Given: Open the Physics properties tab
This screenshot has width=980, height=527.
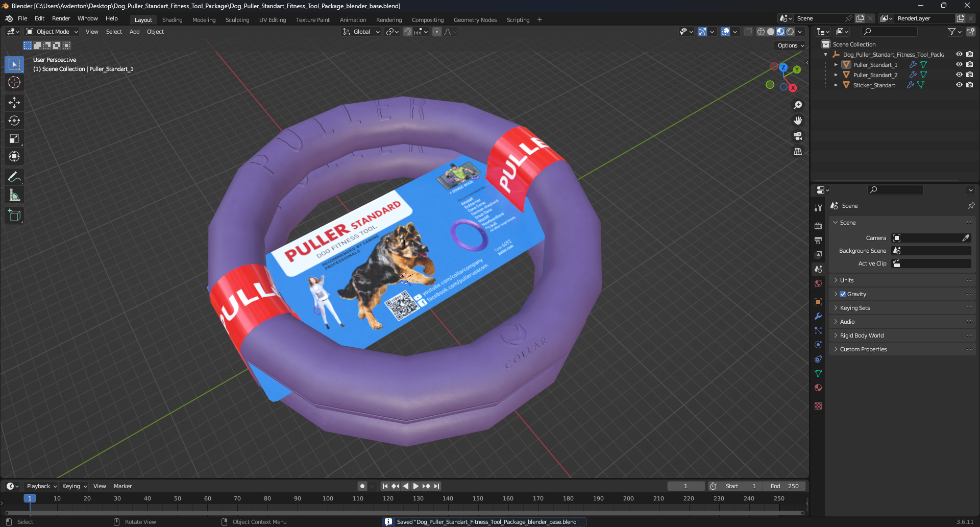Looking at the screenshot, I should point(818,345).
